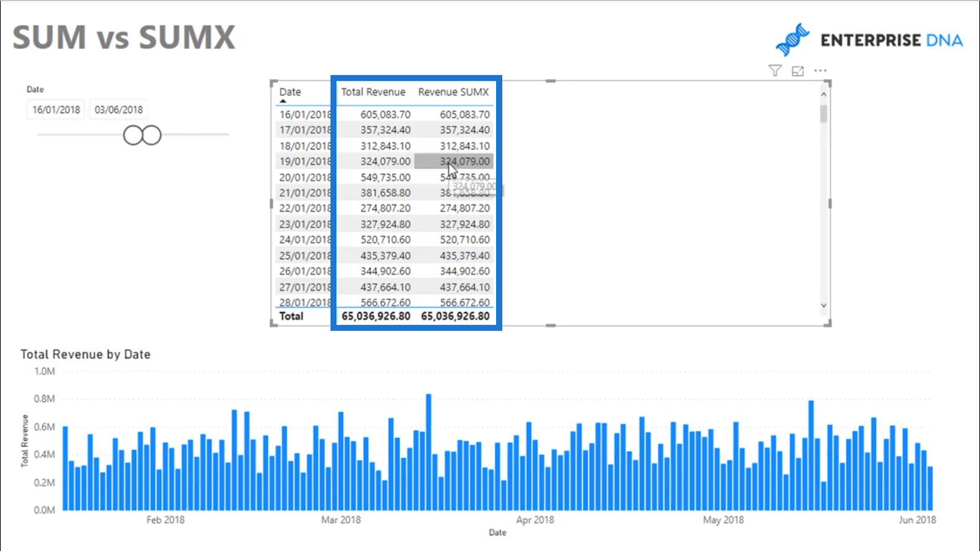Screen dimensions: 980x551
Task: Click the May 2018 axis label
Action: (723, 520)
